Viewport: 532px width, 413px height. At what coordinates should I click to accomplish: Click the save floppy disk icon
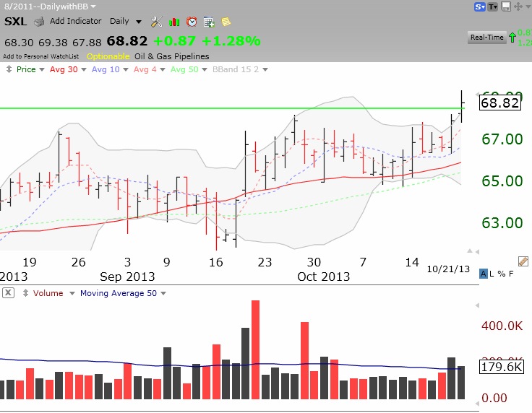(x=506, y=6)
